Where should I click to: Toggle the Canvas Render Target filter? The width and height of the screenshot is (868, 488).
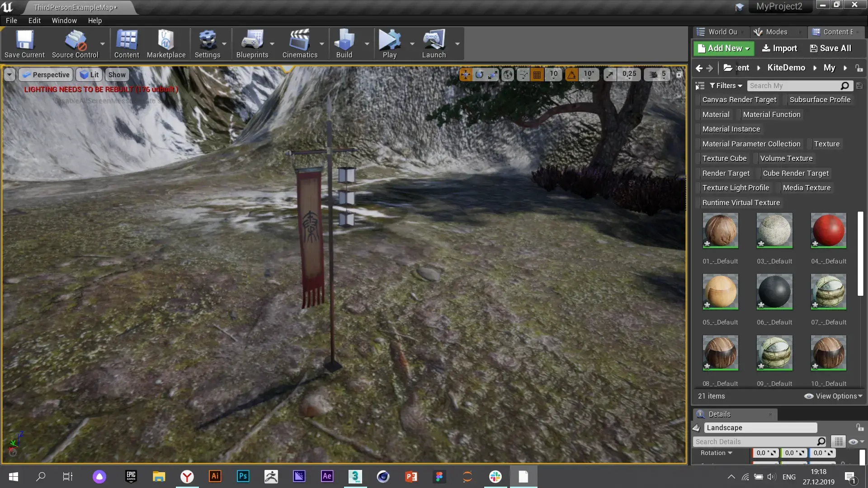pyautogui.click(x=739, y=100)
